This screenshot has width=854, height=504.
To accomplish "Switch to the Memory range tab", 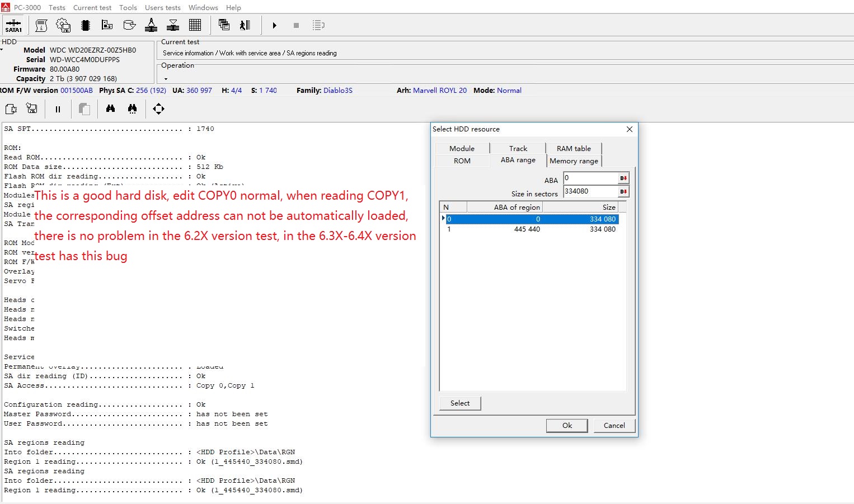I will click(574, 161).
